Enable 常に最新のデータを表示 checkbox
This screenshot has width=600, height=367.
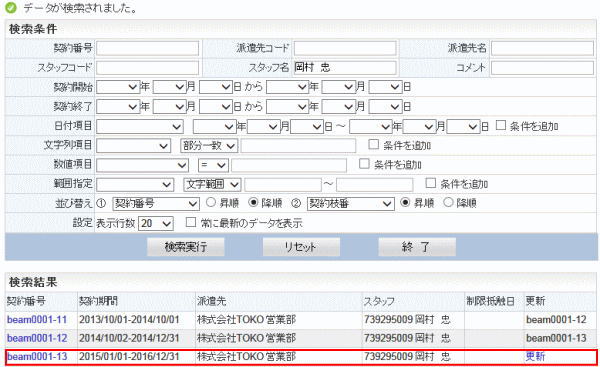point(191,222)
